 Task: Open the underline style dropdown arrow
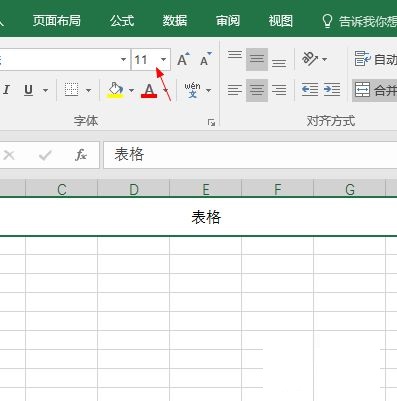(x=45, y=90)
